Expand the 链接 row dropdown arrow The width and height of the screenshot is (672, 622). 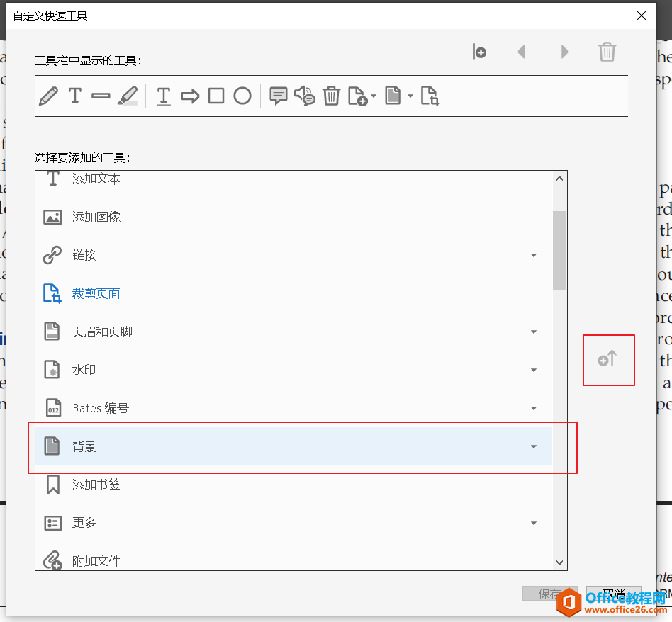coord(534,255)
